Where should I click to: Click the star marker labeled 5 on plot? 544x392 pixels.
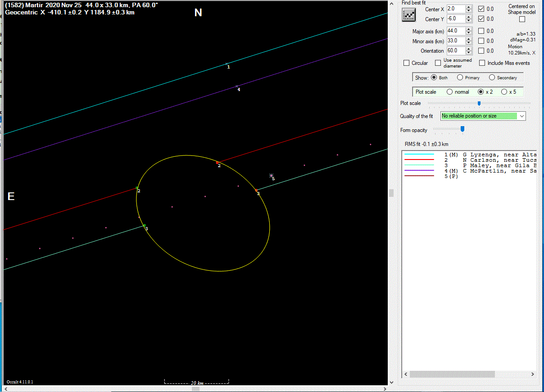pyautogui.click(x=271, y=175)
